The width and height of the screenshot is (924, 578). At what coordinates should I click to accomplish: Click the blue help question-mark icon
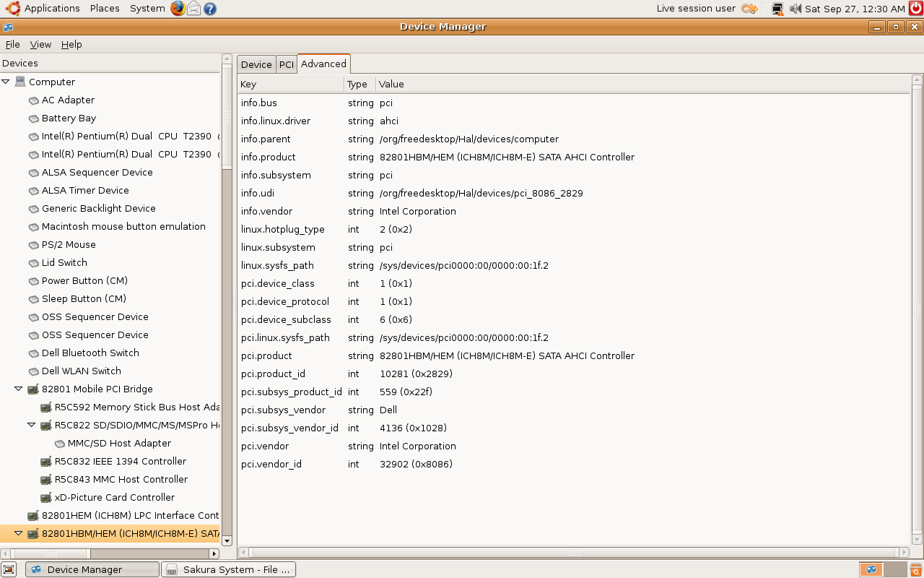[x=210, y=9]
